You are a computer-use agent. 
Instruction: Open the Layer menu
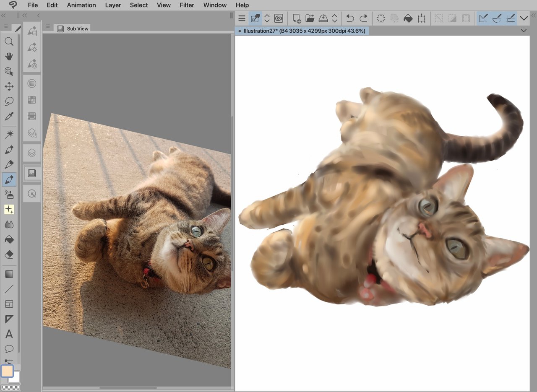coord(113,5)
